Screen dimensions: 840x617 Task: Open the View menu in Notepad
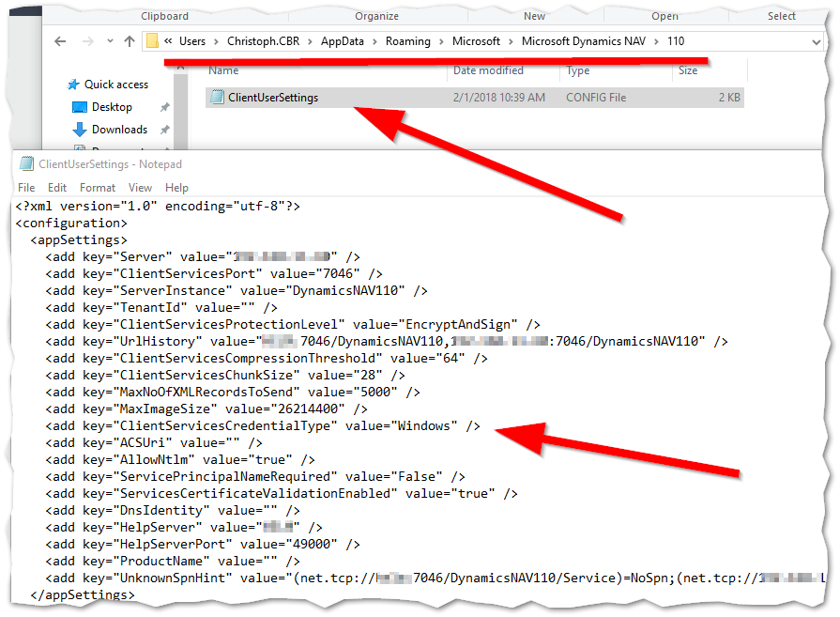click(x=140, y=188)
